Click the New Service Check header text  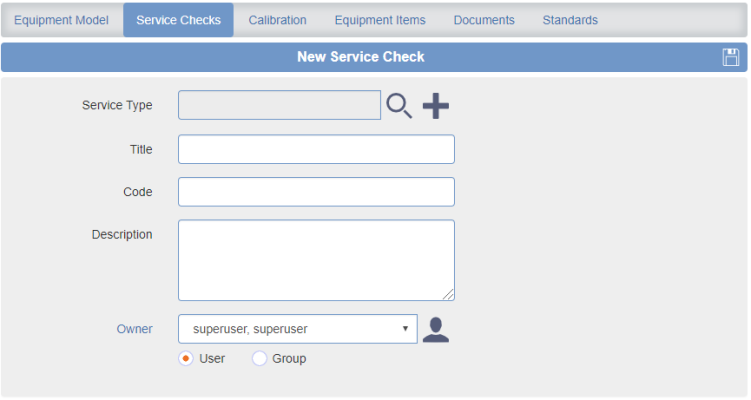tap(361, 57)
